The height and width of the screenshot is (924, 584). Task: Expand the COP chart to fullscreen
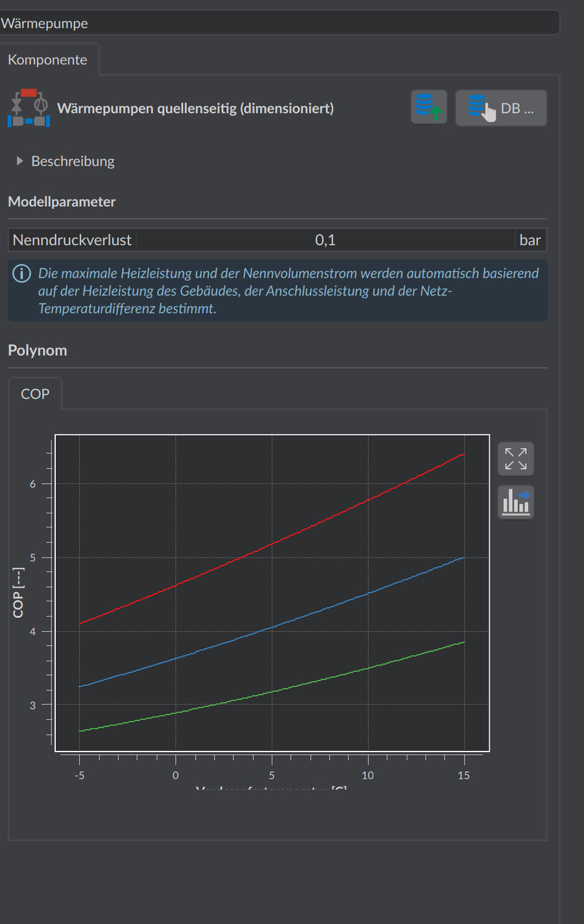pyautogui.click(x=516, y=458)
